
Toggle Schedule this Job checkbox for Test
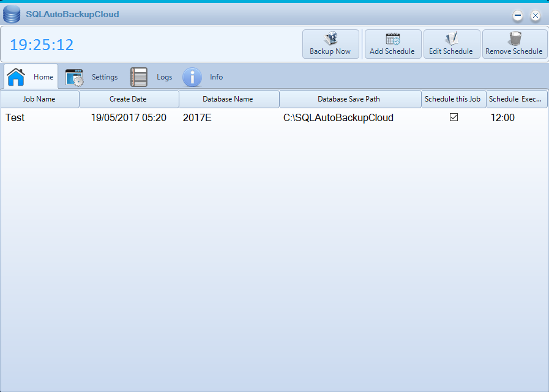454,117
